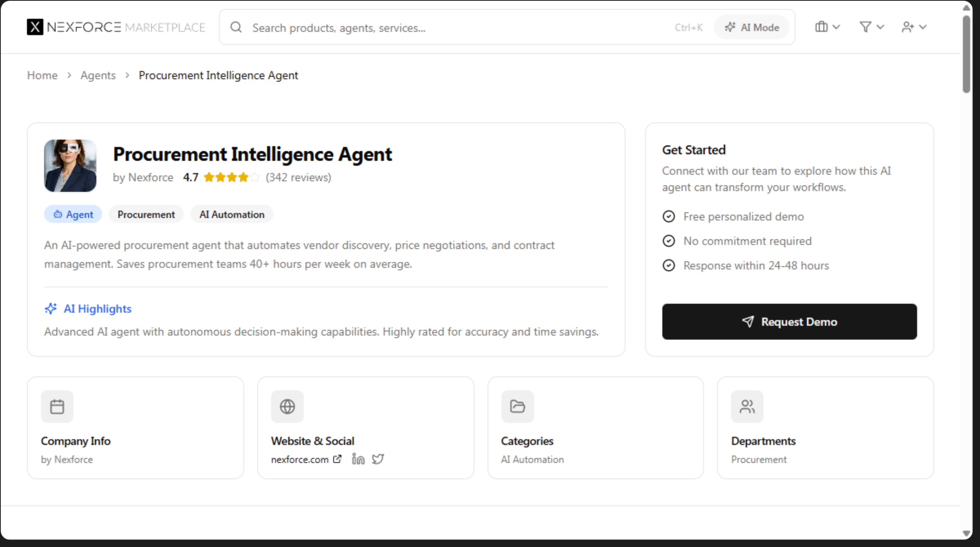Screen dimensions: 980x547
Task: Click the Company Info calendar icon
Action: 57,406
